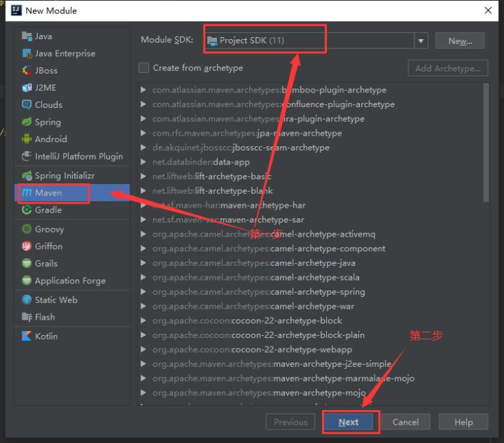The width and height of the screenshot is (504, 443).
Task: Select maven-archetype-har row text
Action: click(x=229, y=205)
